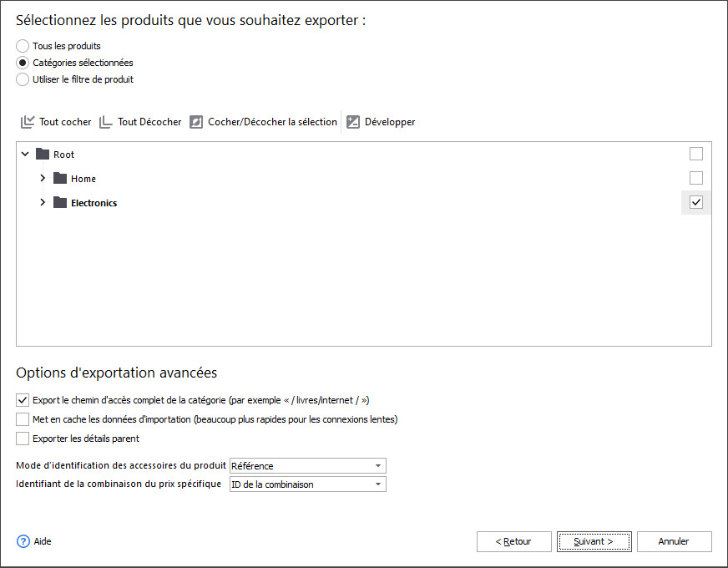Click the Sélectionnez les produits heading
Screen dimensions: 728x568
pos(191,20)
